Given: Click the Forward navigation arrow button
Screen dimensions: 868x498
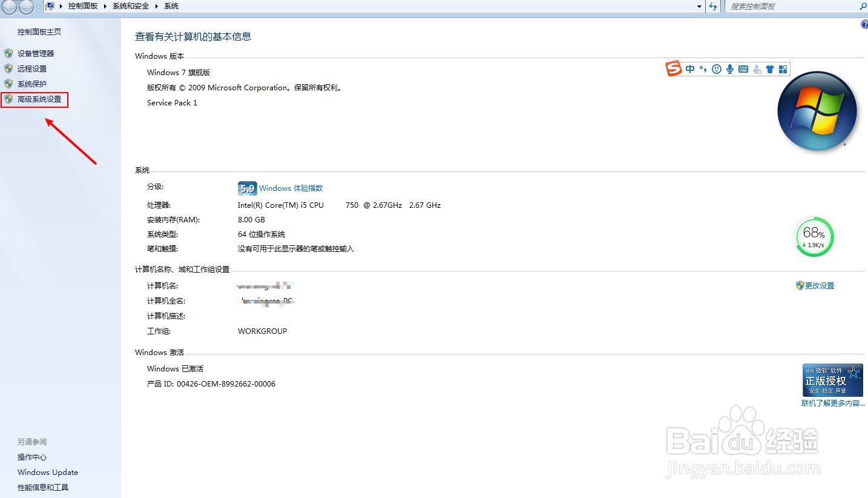Looking at the screenshot, I should (26, 7).
